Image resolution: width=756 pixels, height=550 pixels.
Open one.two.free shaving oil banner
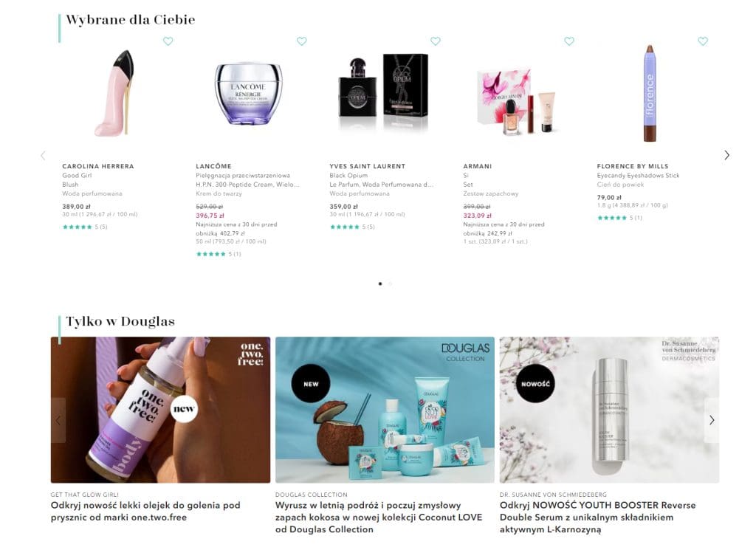tap(160, 410)
